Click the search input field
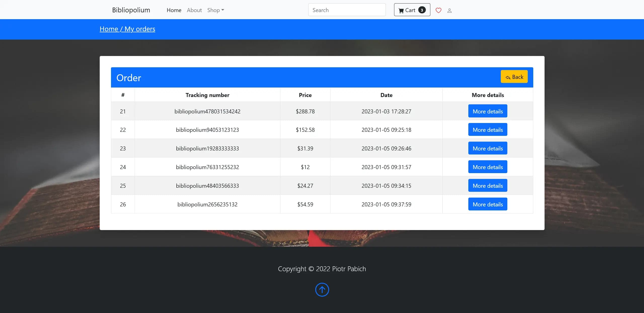 point(347,10)
